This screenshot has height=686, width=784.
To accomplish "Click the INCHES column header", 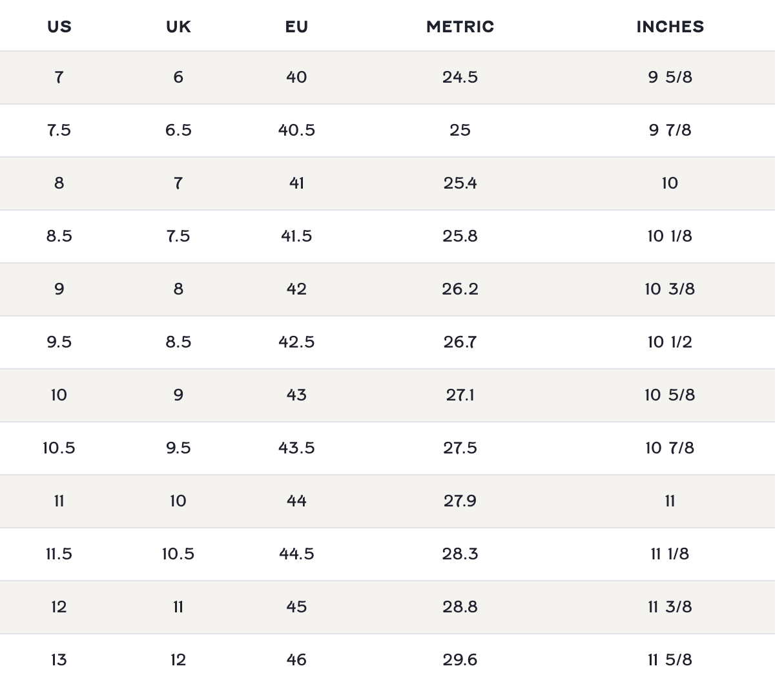I will (x=670, y=26).
